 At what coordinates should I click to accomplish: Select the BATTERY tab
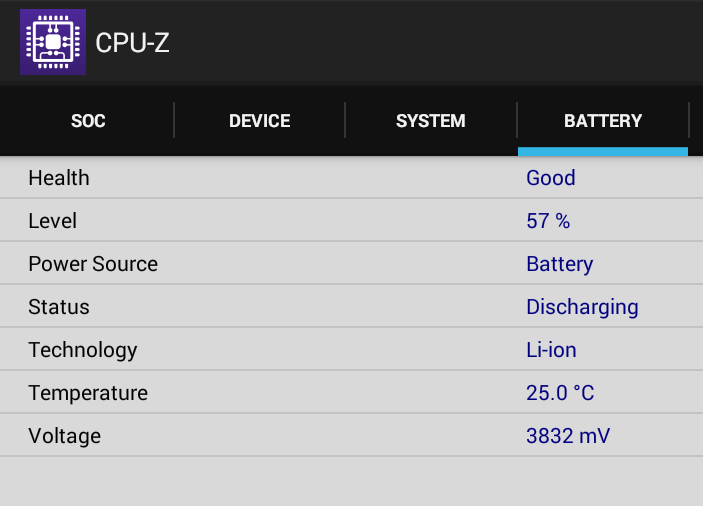click(603, 121)
